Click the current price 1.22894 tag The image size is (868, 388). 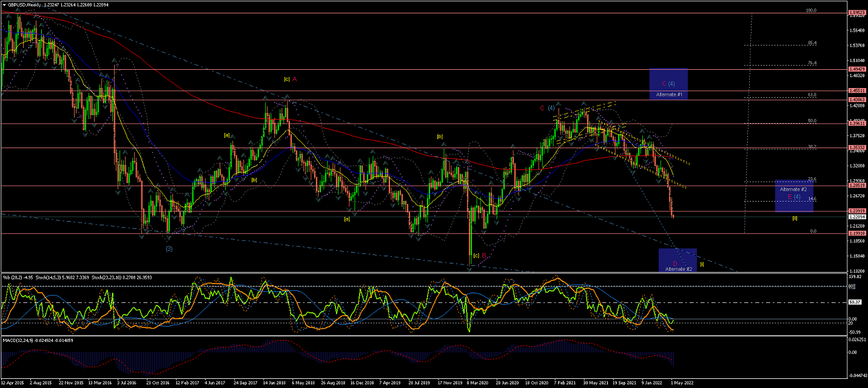tap(857, 217)
